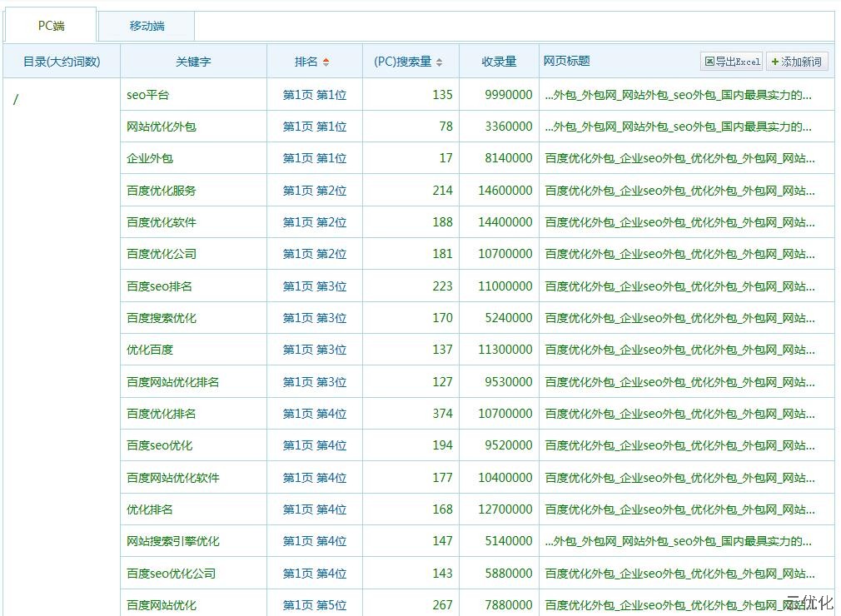Click the 关键字 column header
Viewport: 841px width, 616px height.
[x=194, y=62]
